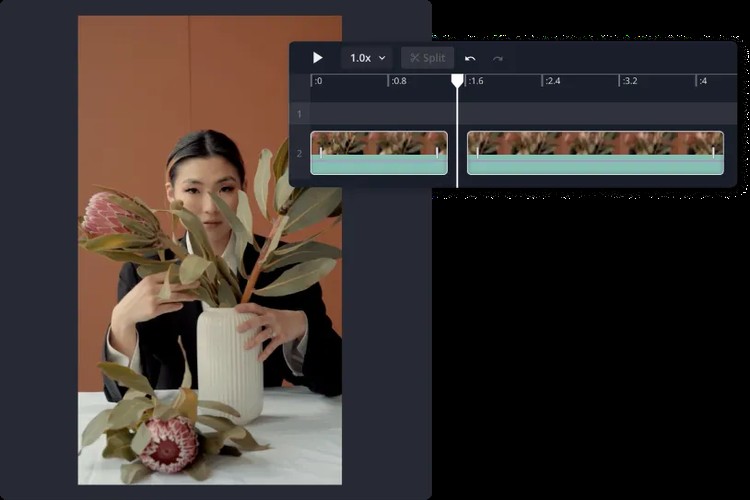Click the :1.6 mark on the ruler
Screen dimensions: 750x500
pos(476,81)
